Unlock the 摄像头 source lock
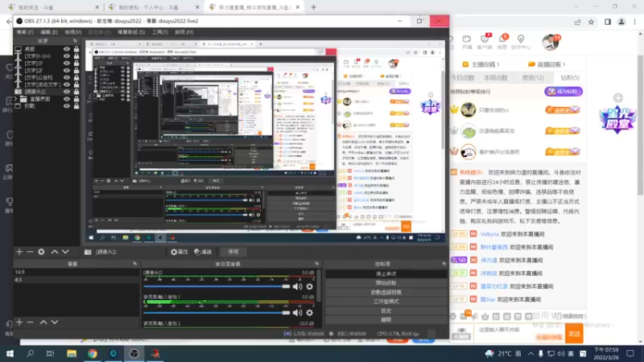The height and width of the screenshot is (362, 644). [76, 92]
